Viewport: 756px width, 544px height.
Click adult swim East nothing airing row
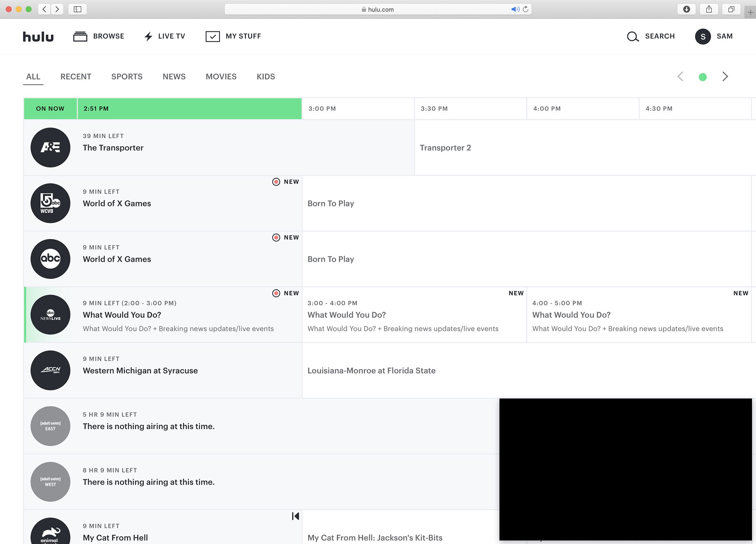[x=261, y=426]
